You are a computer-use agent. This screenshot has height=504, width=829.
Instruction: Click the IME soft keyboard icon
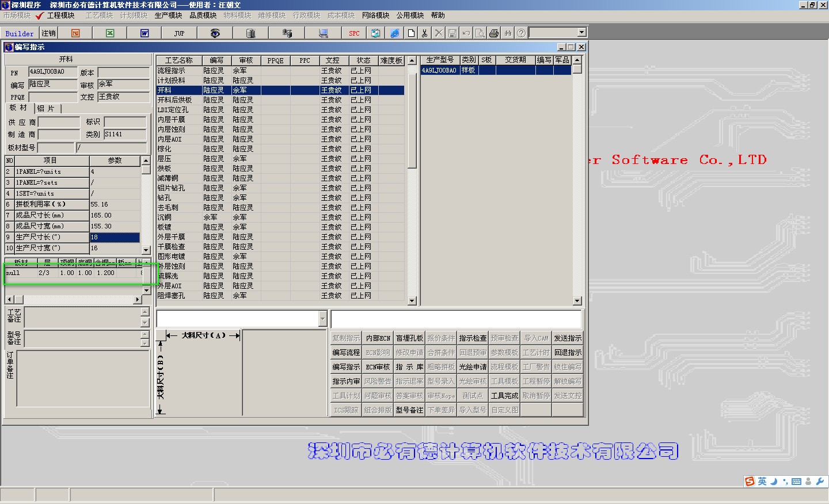pyautogui.click(x=796, y=482)
